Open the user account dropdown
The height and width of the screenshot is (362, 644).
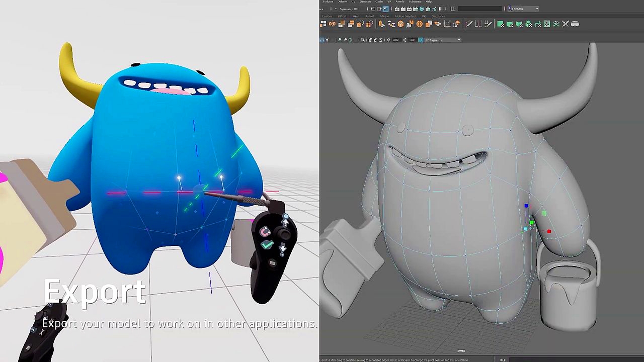coord(524,9)
